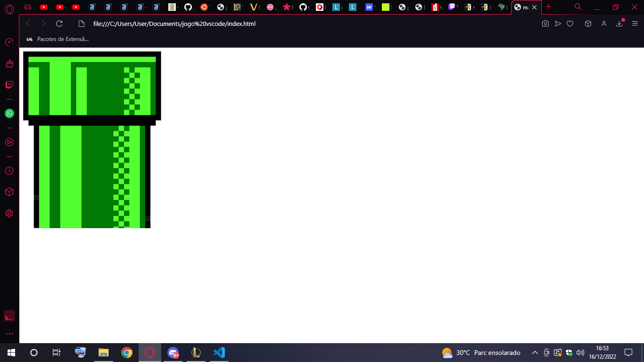Open GX Corner gamepad icon

[x=28, y=7]
